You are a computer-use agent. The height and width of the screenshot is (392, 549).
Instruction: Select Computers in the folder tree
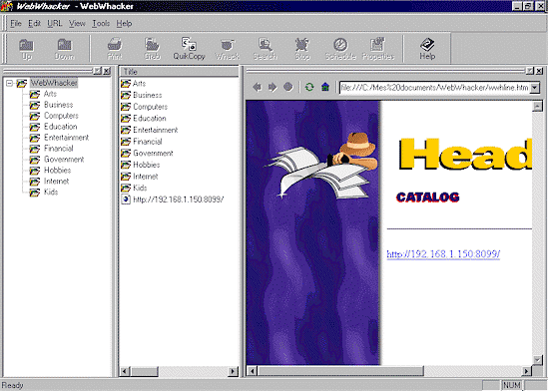tap(61, 116)
